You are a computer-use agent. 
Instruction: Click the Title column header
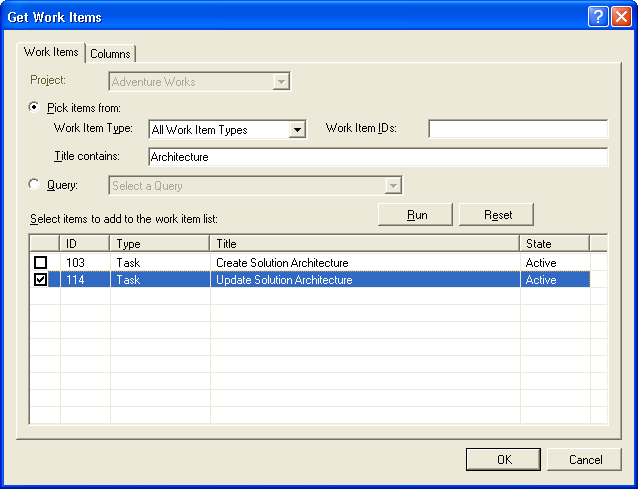[365, 243]
